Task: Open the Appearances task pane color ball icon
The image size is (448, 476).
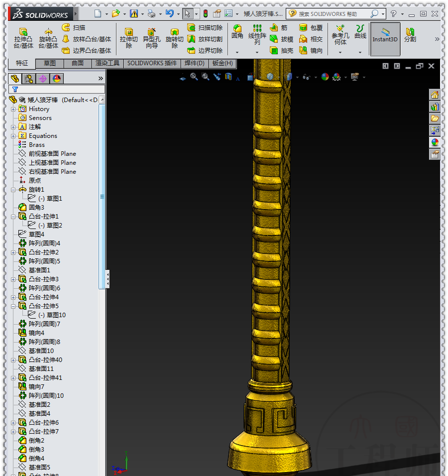Action: click(x=435, y=142)
